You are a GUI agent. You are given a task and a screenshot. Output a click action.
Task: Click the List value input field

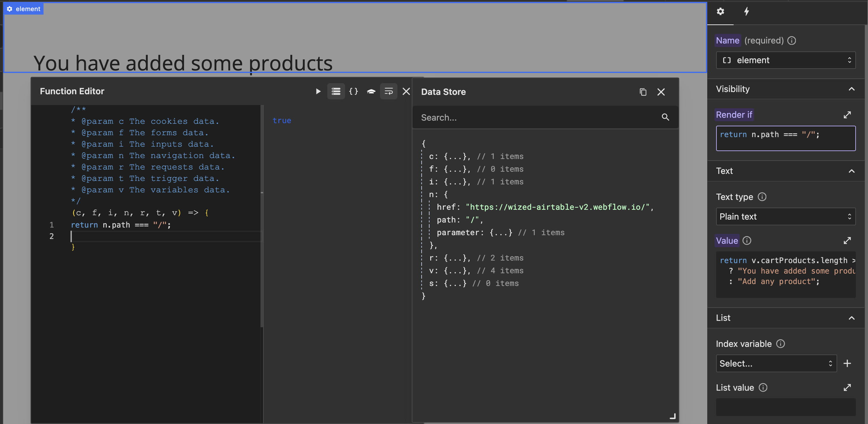click(785, 407)
